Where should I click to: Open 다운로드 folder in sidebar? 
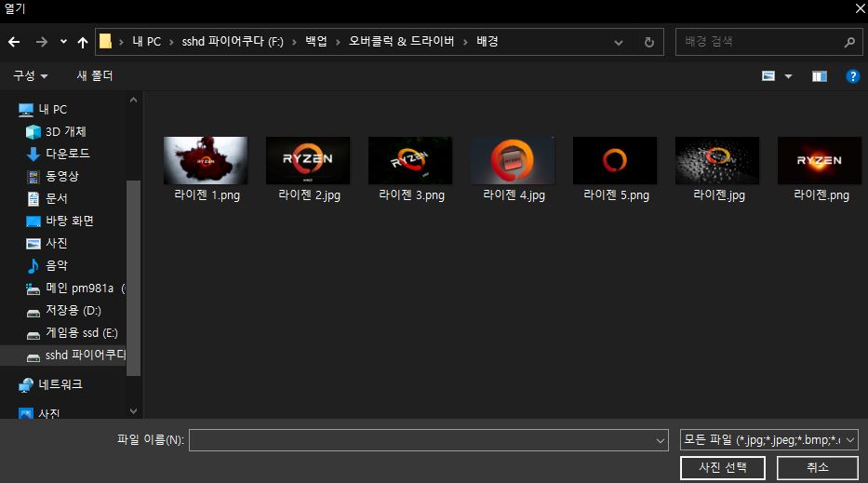67,154
